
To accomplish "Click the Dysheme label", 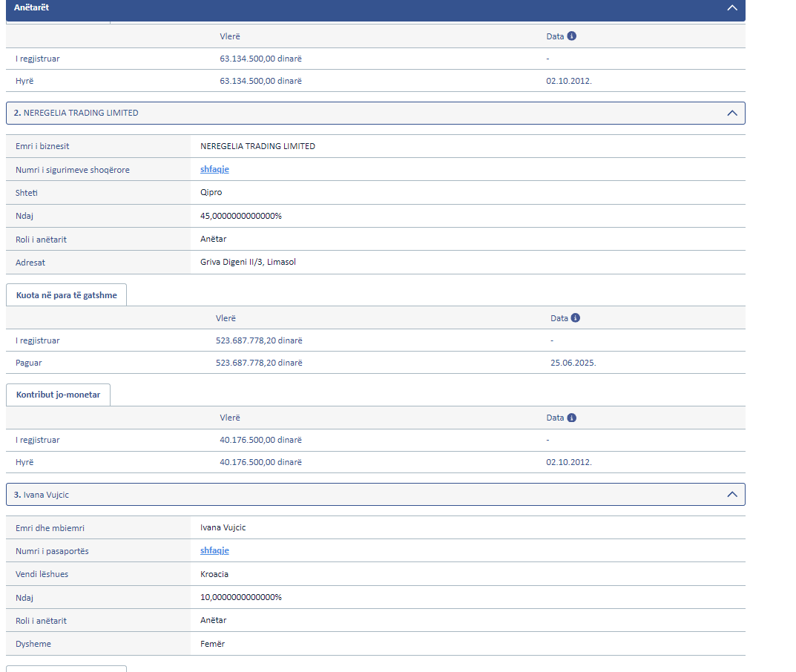I will coord(33,644).
